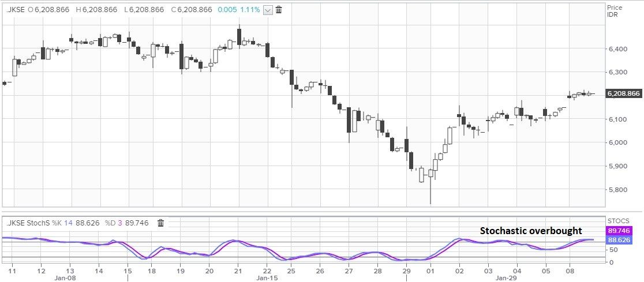Viewport: 644px width, 282px height.
Task: Click day 11 on time axis
Action: (12, 271)
